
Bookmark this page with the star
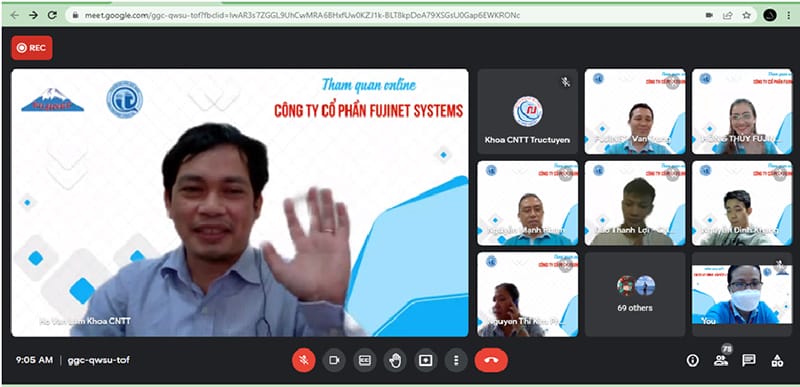point(746,15)
